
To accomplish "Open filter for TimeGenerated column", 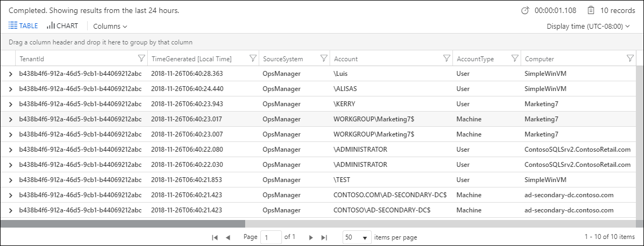I will (x=252, y=59).
